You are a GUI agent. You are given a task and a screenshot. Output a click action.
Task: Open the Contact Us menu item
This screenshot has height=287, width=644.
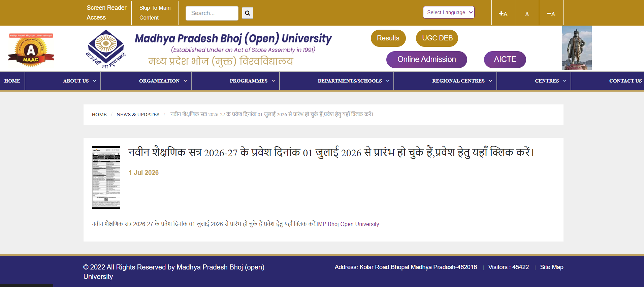[625, 81]
